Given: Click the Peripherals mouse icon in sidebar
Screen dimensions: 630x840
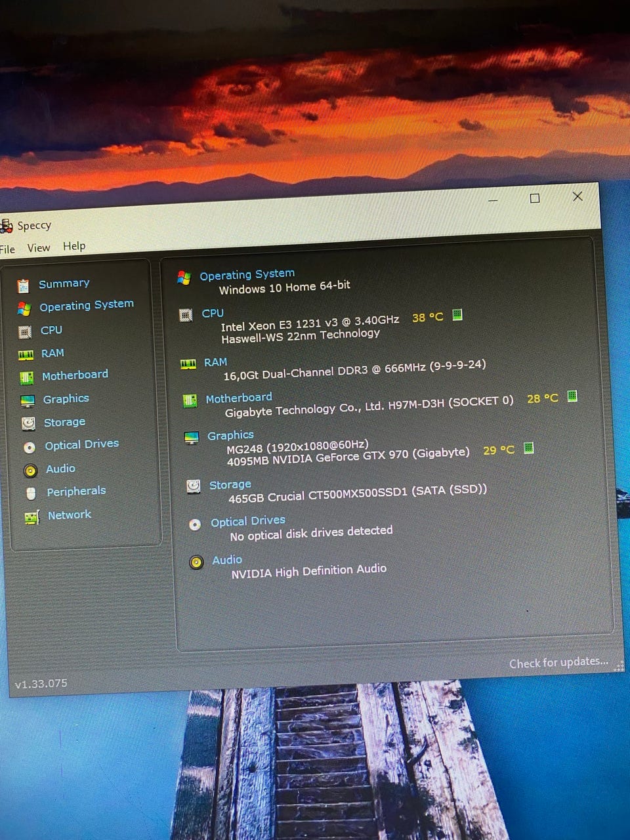Looking at the screenshot, I should [31, 493].
